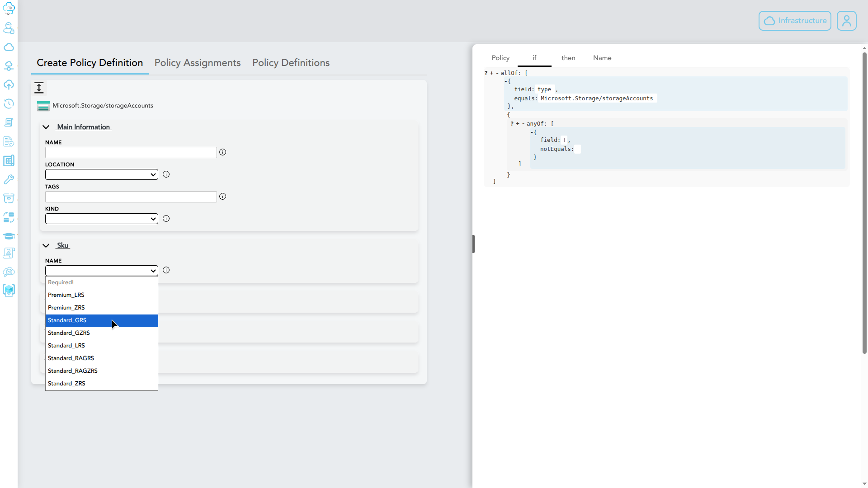This screenshot has height=488, width=868.
Task: Click the Sku heading link
Action: coord(63,246)
